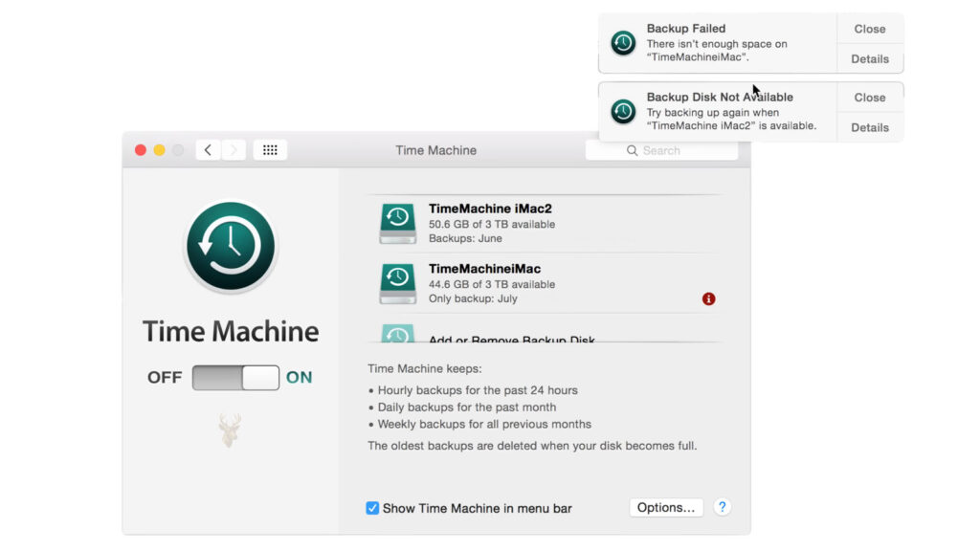
Task: Click the yellow minimize window button
Action: (160, 150)
